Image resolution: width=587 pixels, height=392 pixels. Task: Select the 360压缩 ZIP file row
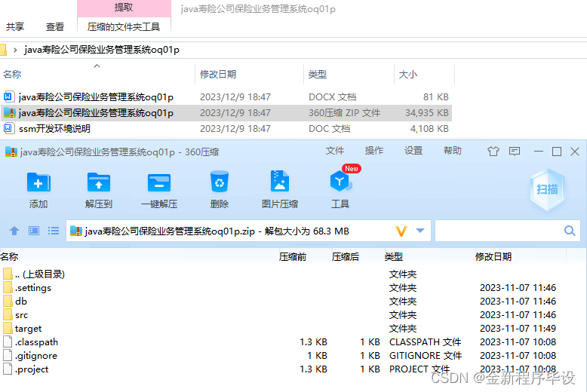226,113
